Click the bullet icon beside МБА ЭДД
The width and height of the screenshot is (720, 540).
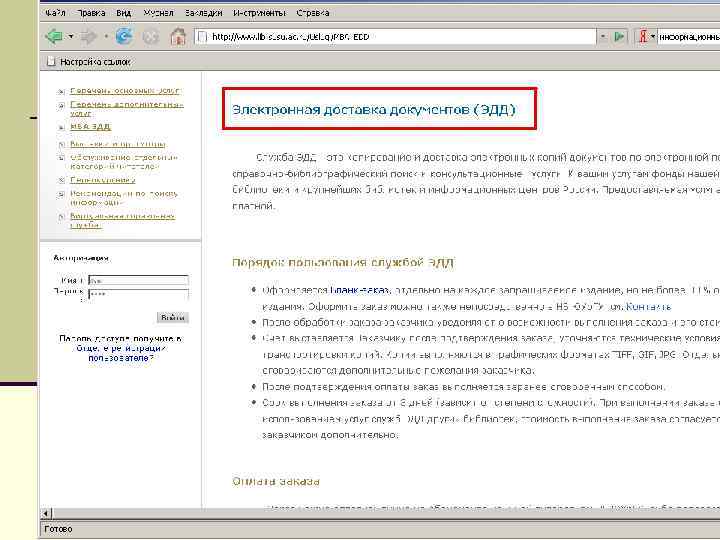coord(62,127)
